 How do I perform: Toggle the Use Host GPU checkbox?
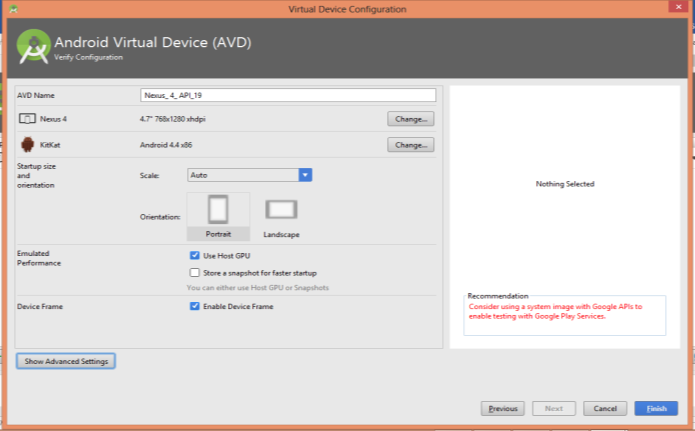pyautogui.click(x=195, y=255)
